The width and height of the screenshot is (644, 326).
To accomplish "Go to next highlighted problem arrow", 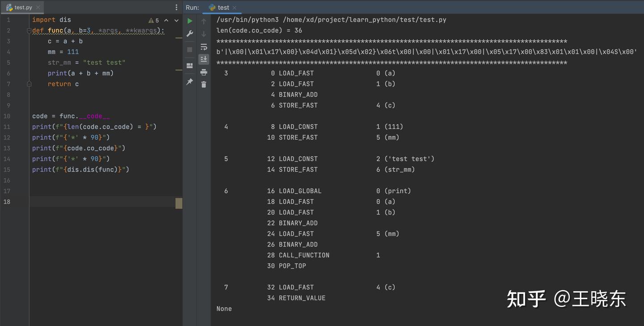I will [177, 21].
